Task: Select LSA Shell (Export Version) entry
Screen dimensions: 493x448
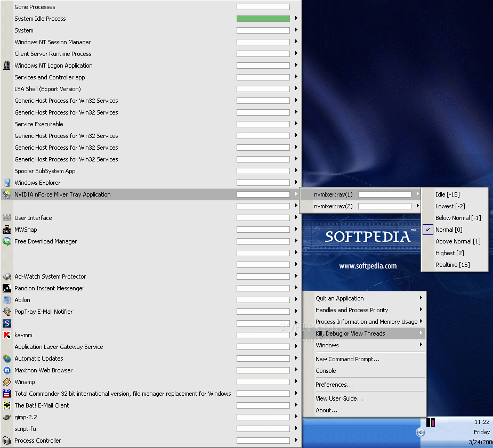Action: (151, 89)
